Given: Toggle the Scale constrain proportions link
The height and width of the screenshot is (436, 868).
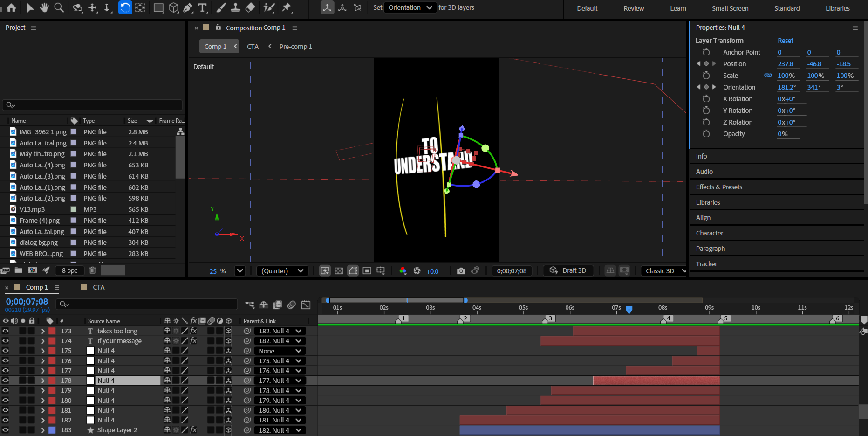Looking at the screenshot, I should tap(768, 76).
